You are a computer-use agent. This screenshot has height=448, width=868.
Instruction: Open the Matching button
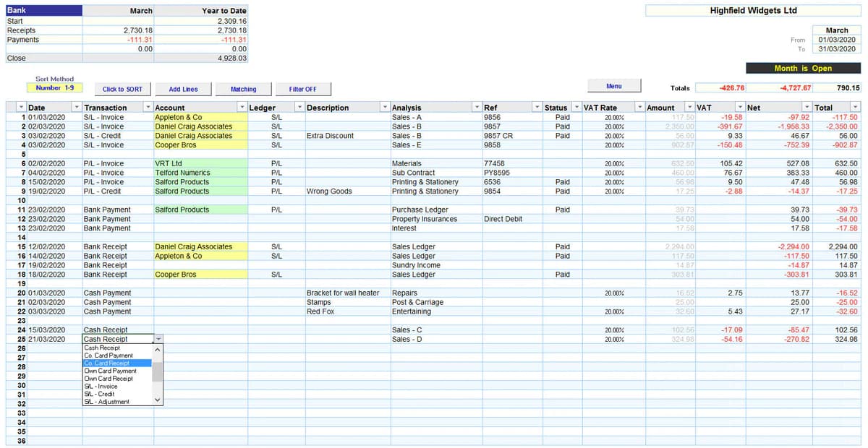click(243, 89)
